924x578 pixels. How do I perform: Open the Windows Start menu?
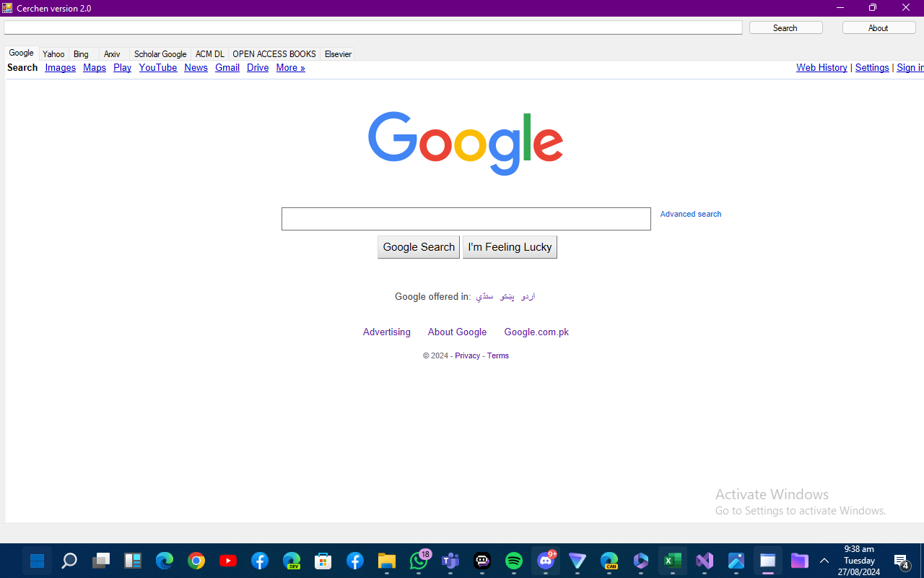pyautogui.click(x=38, y=561)
